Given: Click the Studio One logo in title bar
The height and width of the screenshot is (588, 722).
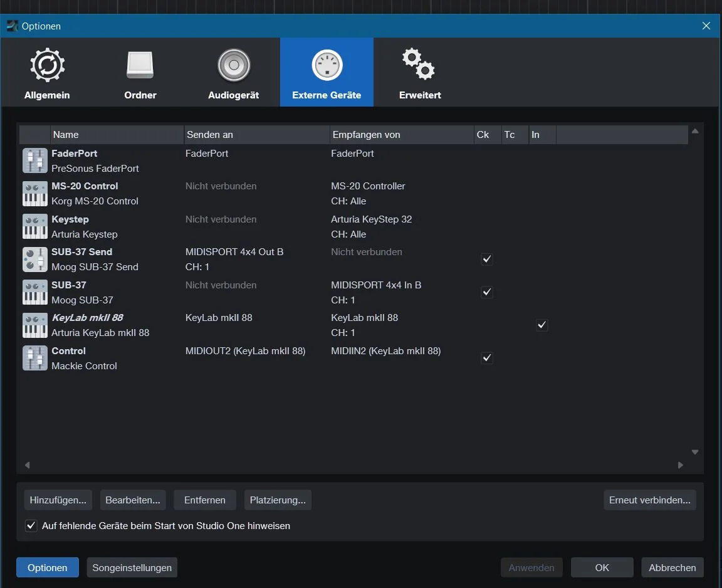Looking at the screenshot, I should [13, 26].
